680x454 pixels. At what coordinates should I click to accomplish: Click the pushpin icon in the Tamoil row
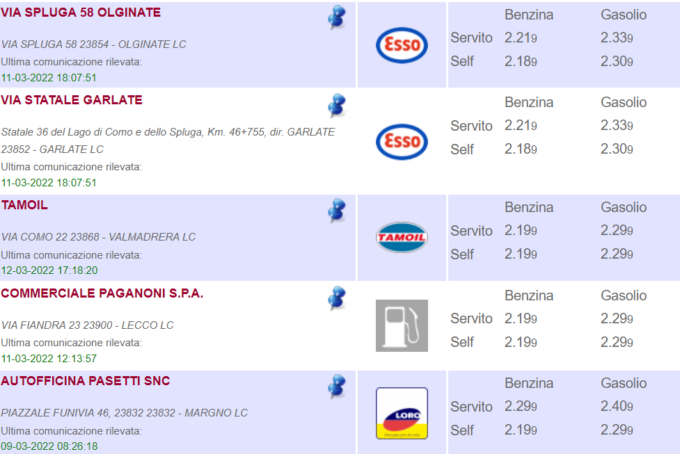point(338,210)
